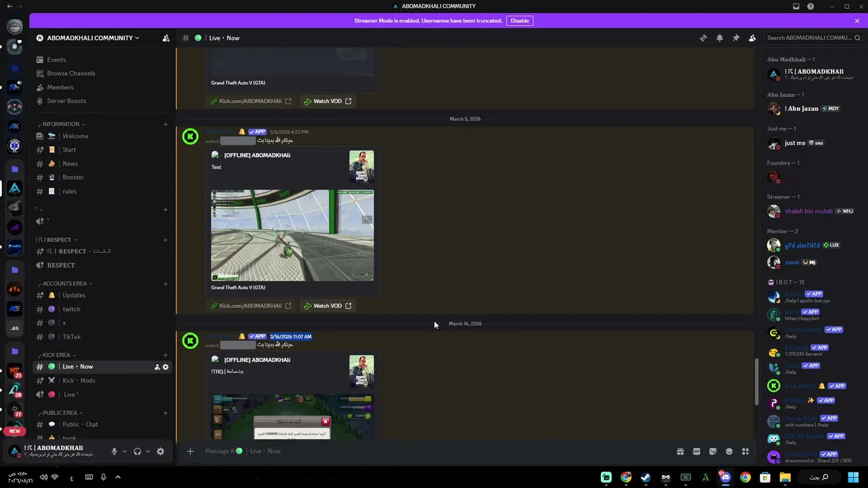Collapse the ACCOUNTS EREA category

tap(65, 283)
